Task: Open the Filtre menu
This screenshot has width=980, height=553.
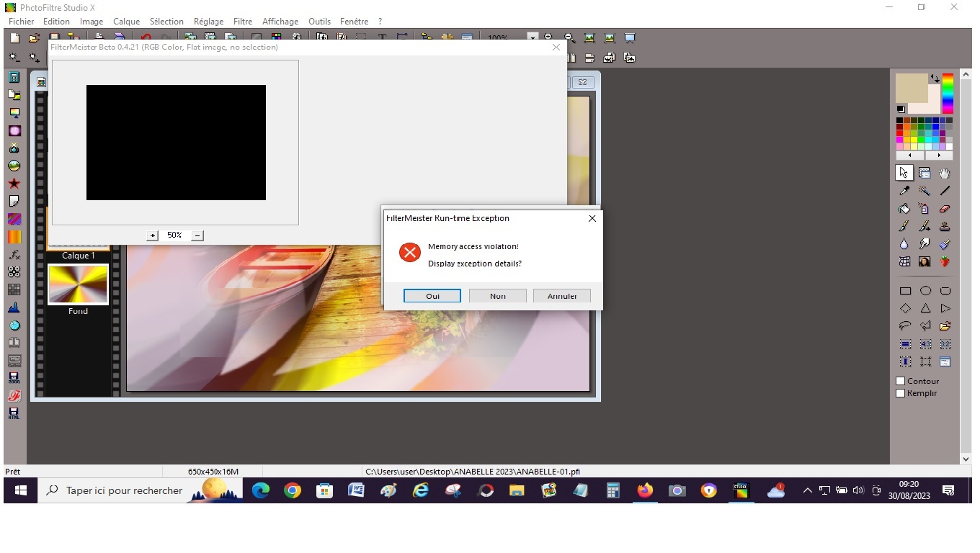Action: pos(243,22)
